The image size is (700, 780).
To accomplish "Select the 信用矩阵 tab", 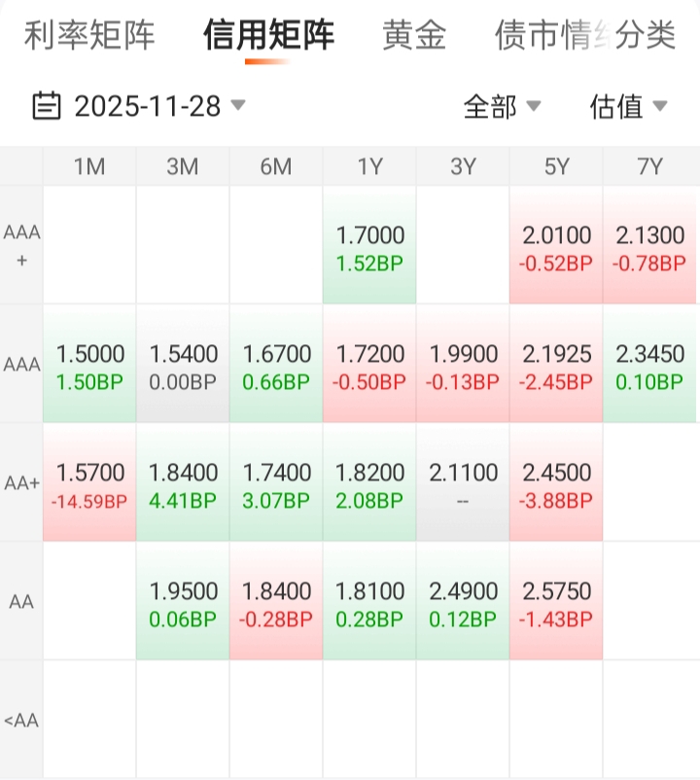I will pos(268,36).
